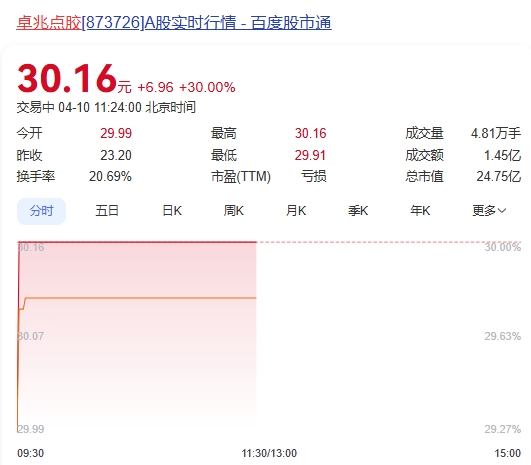Click the chart axis label 29.63%
Image resolution: width=531 pixels, height=465 pixels.
(x=503, y=336)
